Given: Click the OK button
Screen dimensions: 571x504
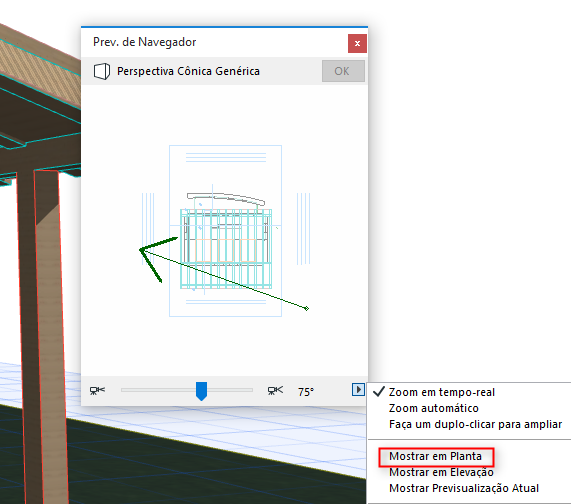Looking at the screenshot, I should pyautogui.click(x=343, y=71).
